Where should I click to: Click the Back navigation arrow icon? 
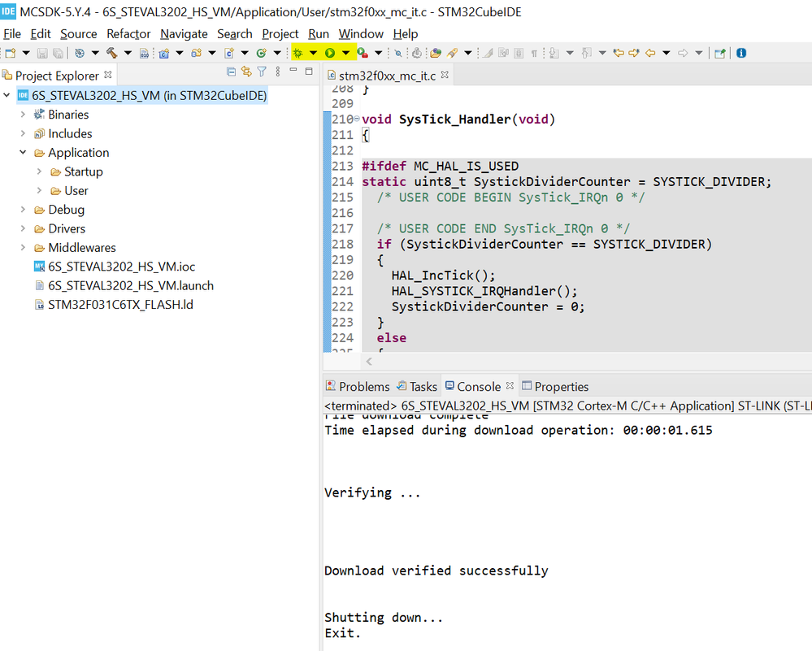(650, 53)
